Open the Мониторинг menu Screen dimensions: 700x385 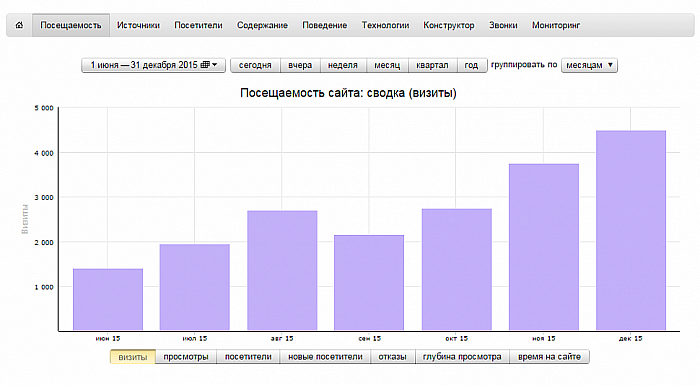556,25
